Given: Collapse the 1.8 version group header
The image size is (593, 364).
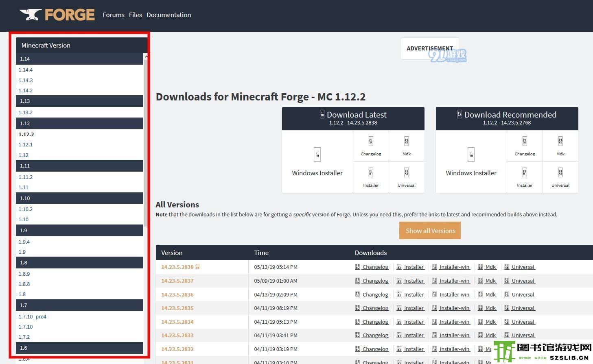Looking at the screenshot, I should pyautogui.click(x=79, y=262).
